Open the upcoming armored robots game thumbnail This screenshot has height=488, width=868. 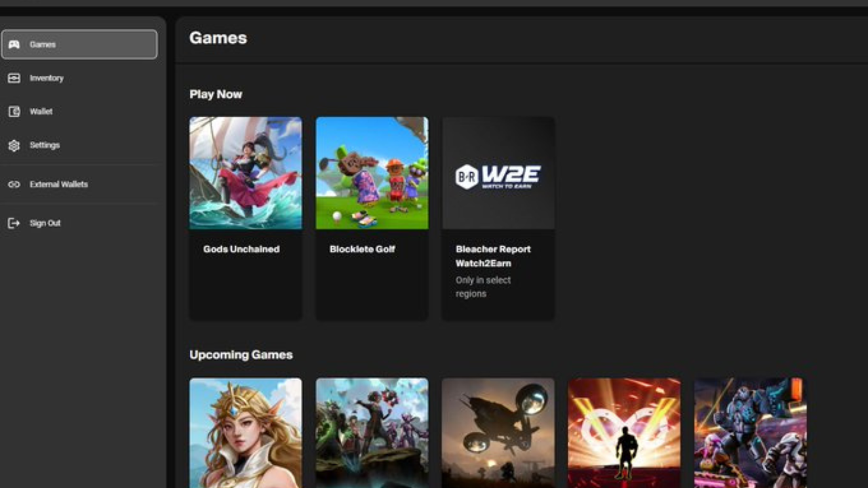point(751,433)
